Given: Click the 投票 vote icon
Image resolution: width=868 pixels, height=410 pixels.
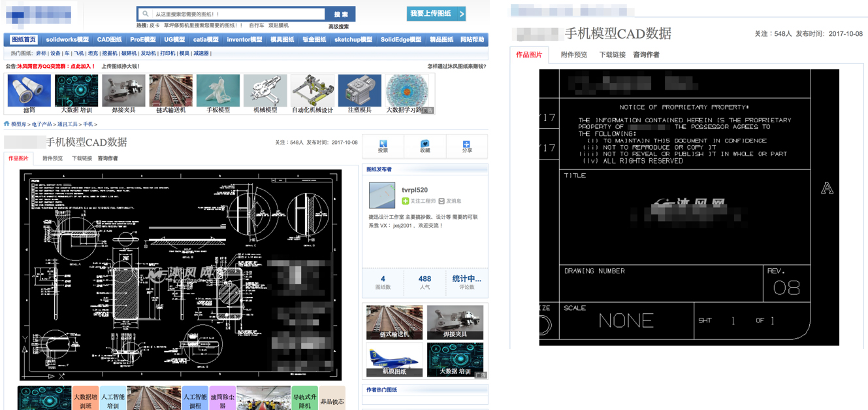Looking at the screenshot, I should [x=383, y=143].
